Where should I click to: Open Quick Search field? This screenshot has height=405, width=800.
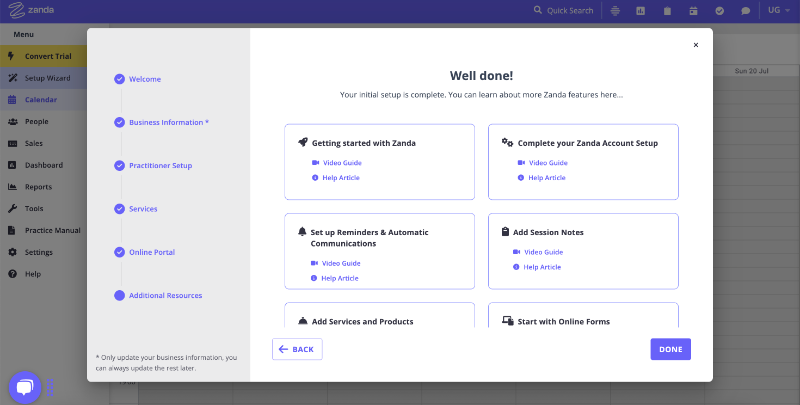point(563,10)
